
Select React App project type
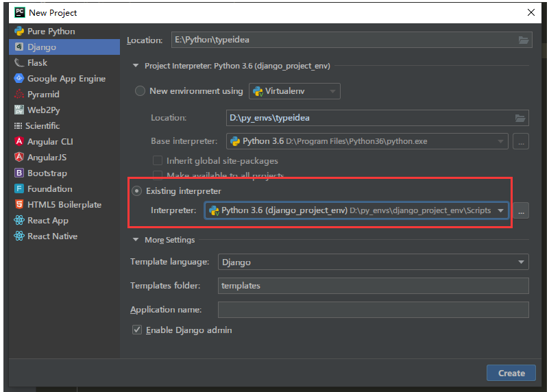coord(64,220)
